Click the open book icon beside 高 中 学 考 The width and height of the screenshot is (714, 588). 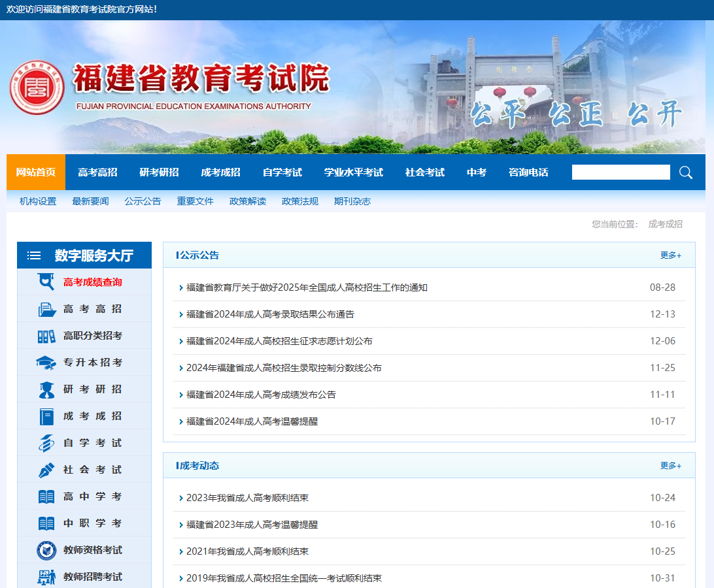[46, 497]
